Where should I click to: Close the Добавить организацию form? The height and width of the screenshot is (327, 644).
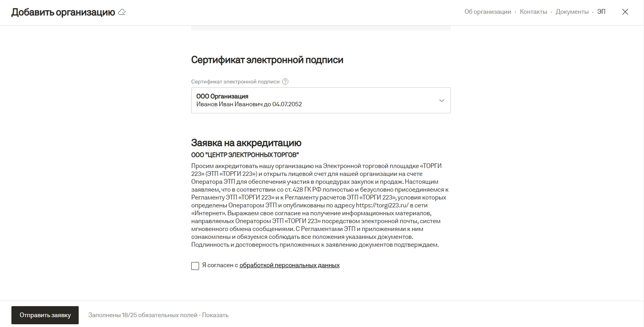tap(625, 12)
